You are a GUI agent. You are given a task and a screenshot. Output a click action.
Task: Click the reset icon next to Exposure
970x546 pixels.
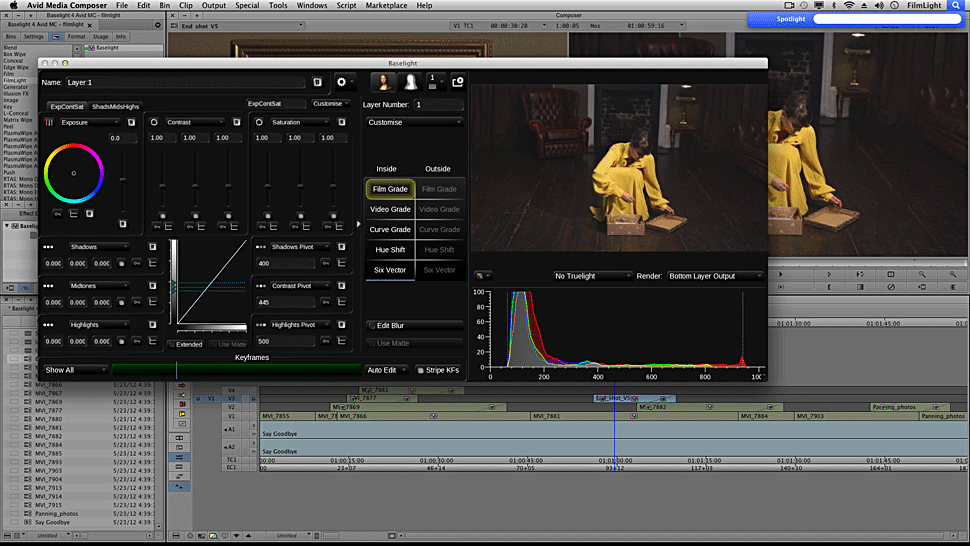coord(131,122)
